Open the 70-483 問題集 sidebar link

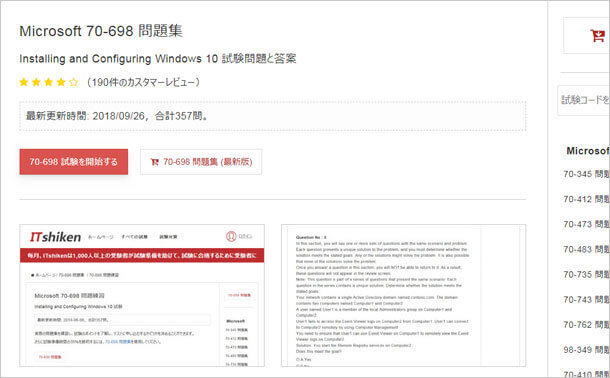coord(586,249)
